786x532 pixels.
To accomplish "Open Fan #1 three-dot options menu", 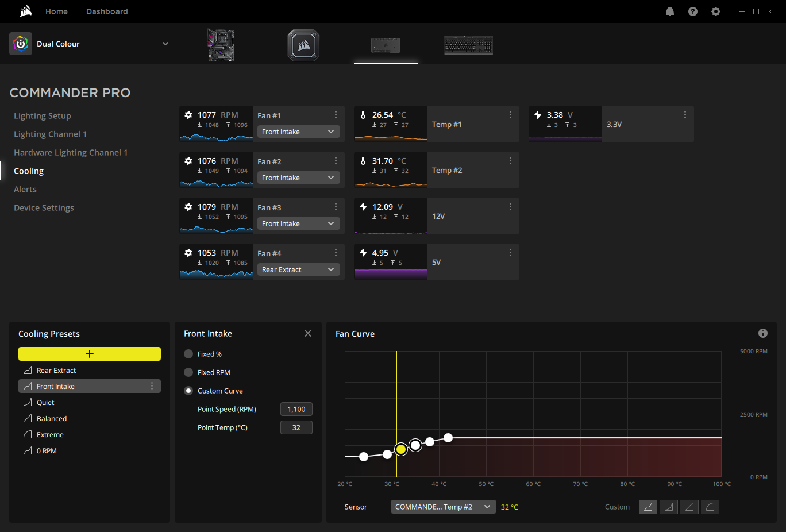I will [336, 115].
